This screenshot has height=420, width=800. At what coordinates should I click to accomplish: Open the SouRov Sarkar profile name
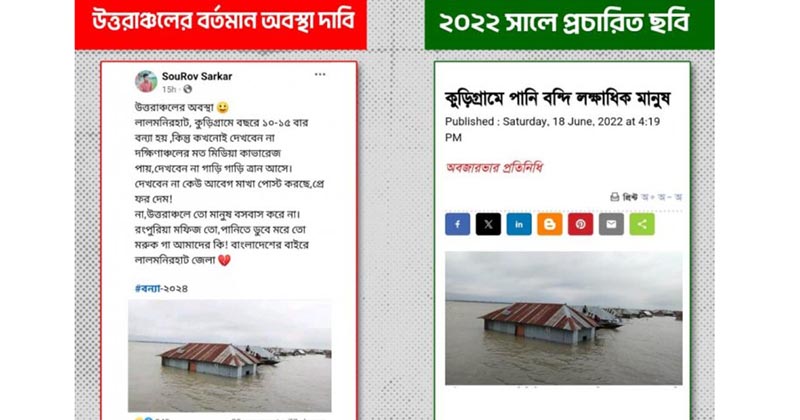tap(197, 76)
